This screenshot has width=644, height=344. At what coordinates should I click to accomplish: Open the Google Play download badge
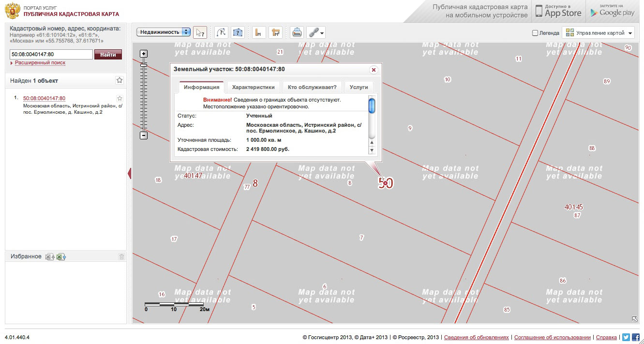[613, 11]
